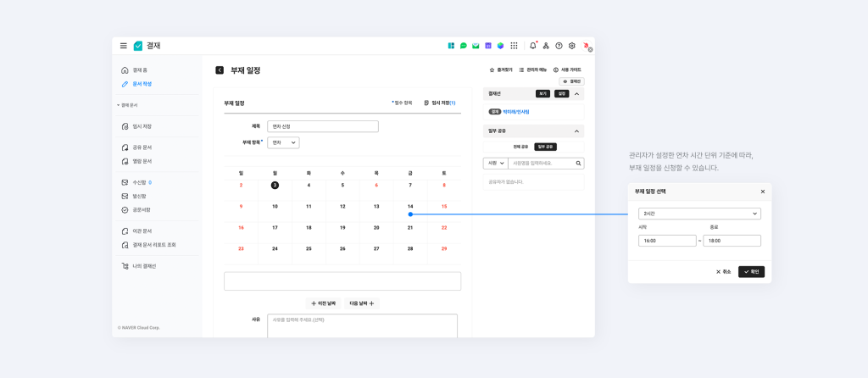Click the notification bell icon
Viewport: 868px width, 378px height.
(x=533, y=46)
